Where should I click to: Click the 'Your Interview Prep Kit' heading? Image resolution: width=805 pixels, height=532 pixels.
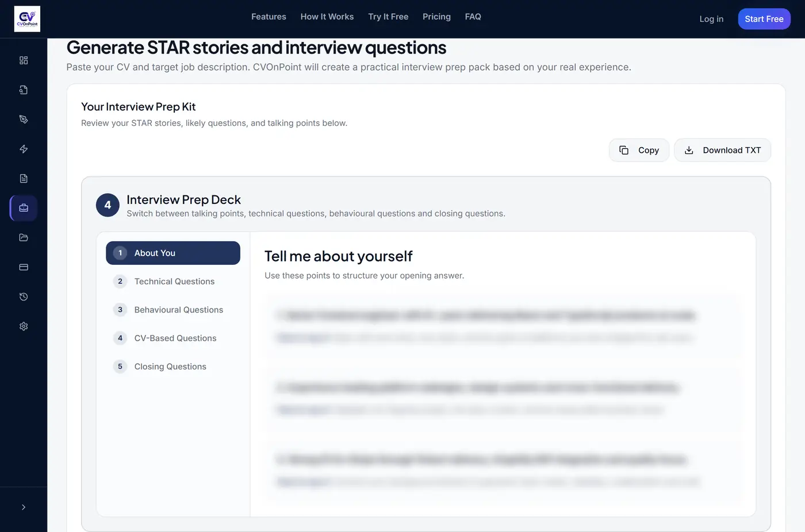point(139,107)
